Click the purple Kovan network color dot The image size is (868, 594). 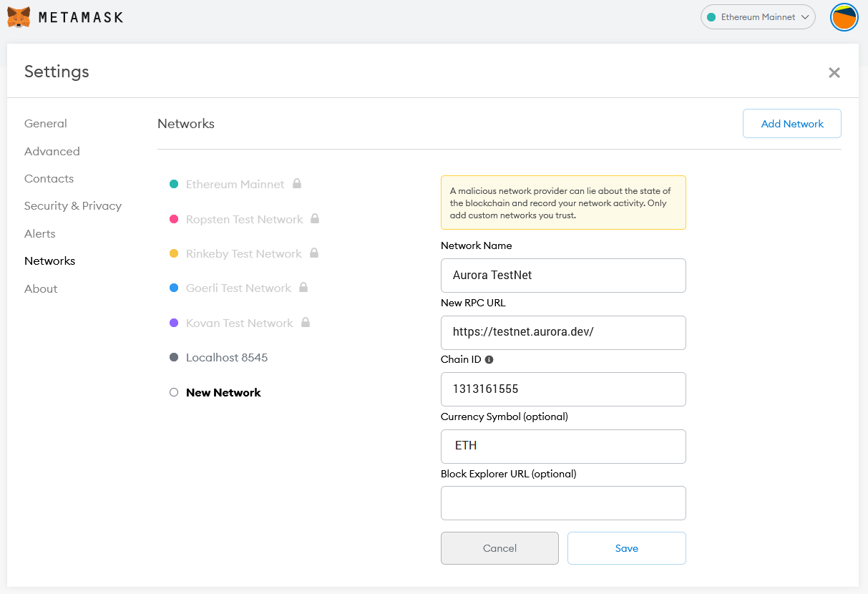(x=174, y=323)
